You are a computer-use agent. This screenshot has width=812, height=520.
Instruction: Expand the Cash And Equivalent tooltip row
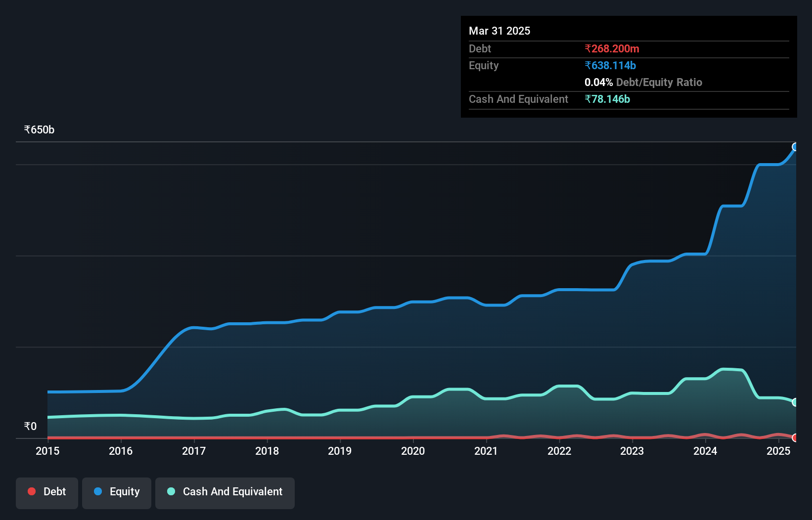coord(518,99)
